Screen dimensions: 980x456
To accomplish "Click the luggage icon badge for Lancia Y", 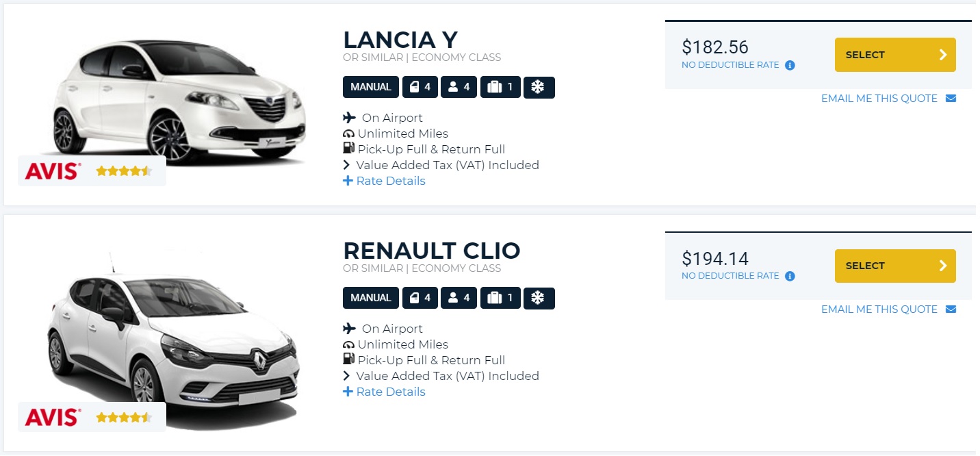I will (x=500, y=88).
